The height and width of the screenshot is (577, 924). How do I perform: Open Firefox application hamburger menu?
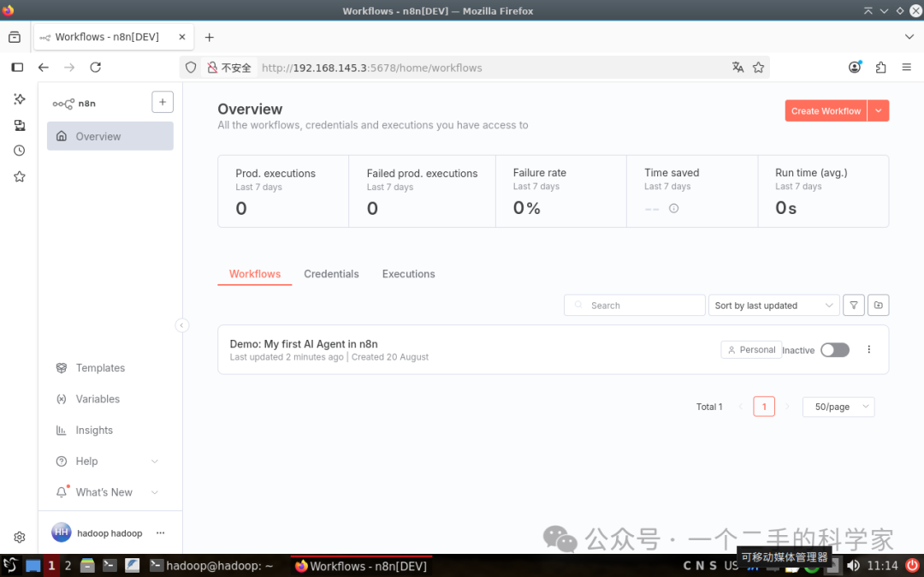click(x=906, y=67)
